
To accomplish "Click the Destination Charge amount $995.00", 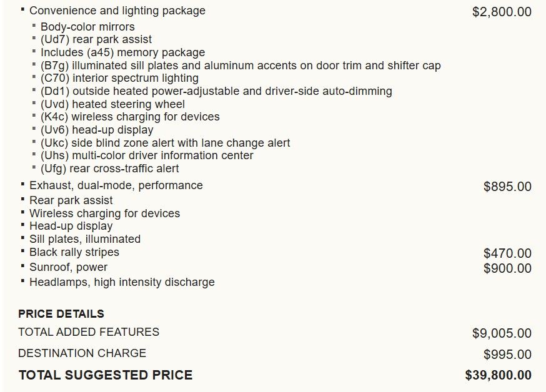I will (x=507, y=355).
